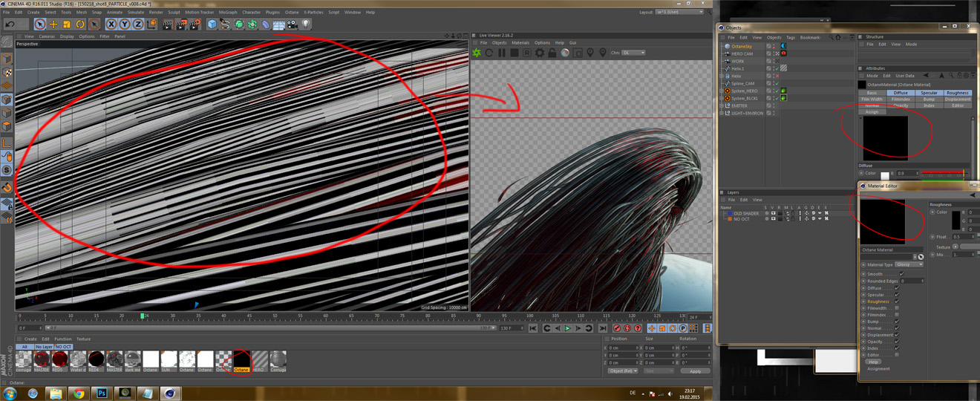Click Render View clapperboard icon

pyautogui.click(x=168, y=25)
